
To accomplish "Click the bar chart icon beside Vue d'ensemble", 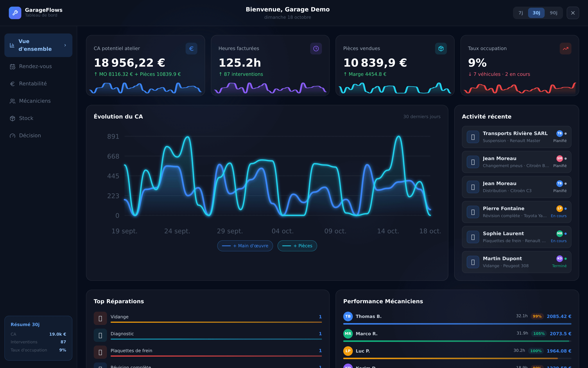I will 12,45.
